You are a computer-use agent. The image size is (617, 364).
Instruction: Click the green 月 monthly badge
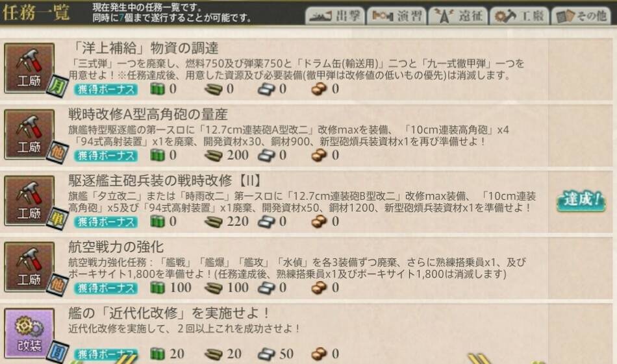tap(57, 85)
